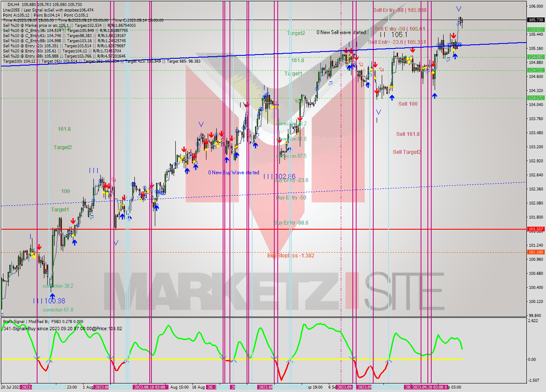The height and width of the screenshot is (392, 546).
Task: Click the 'Sell Entry -23.6 | 105.351' label
Action: [397, 42]
